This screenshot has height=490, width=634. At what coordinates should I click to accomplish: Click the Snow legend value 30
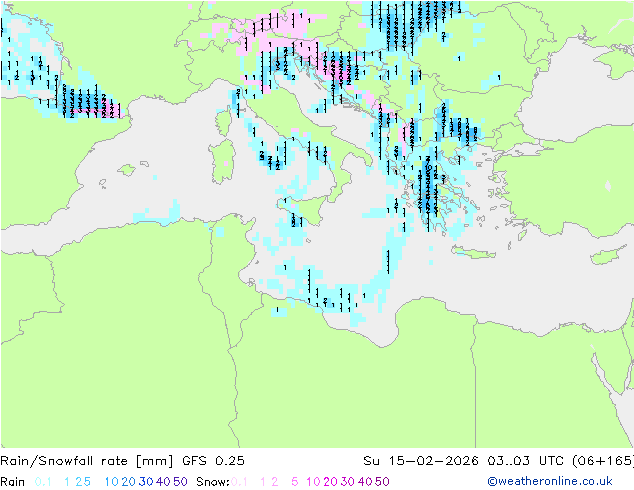click(348, 482)
